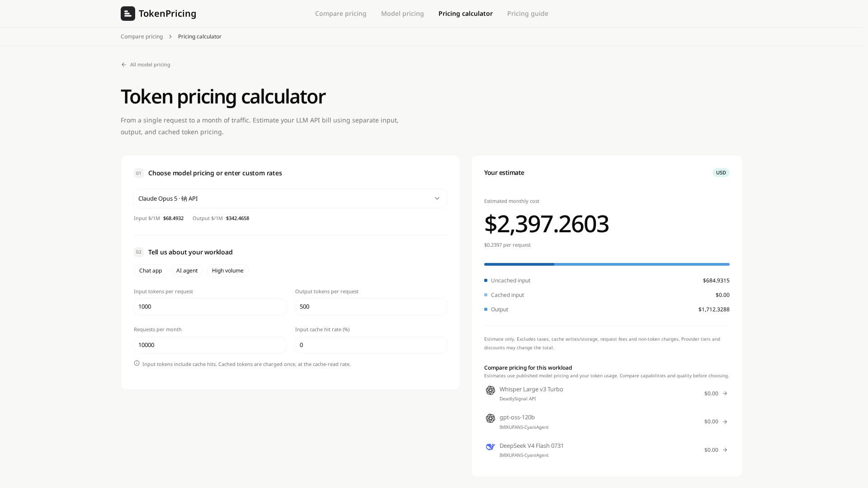Focus the Requests per month field
Screen dimensions: 868x488
[x=210, y=345]
